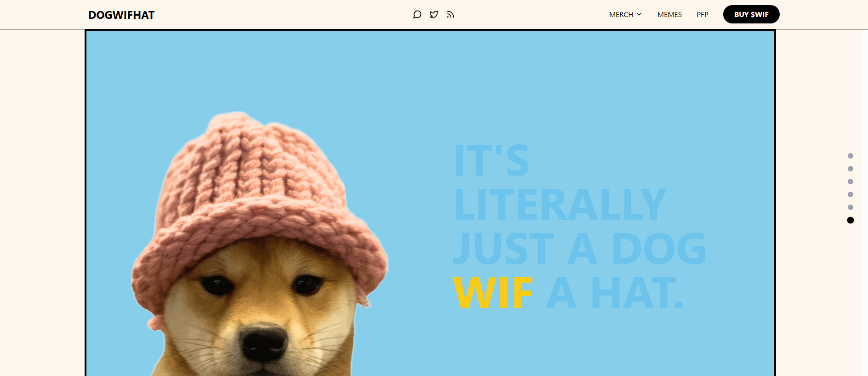Click the BUY $WIF button

tap(751, 14)
